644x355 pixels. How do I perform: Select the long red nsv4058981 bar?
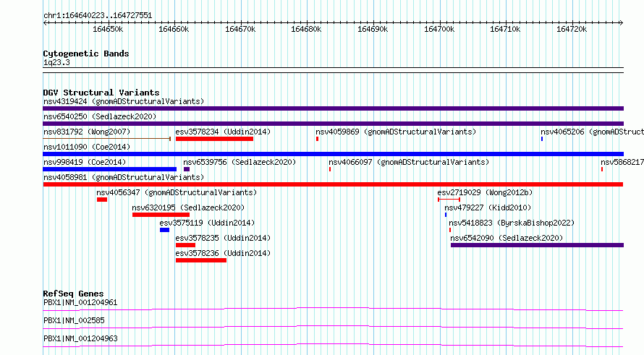click(x=334, y=184)
